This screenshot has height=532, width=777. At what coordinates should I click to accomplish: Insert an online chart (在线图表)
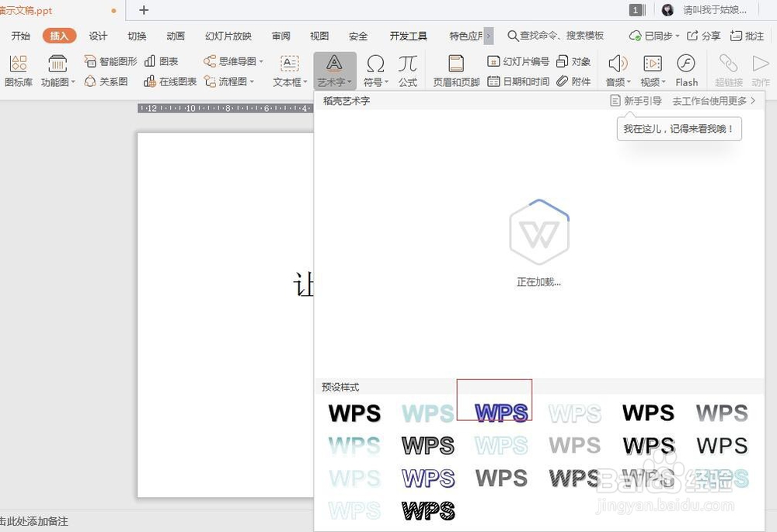(x=170, y=82)
